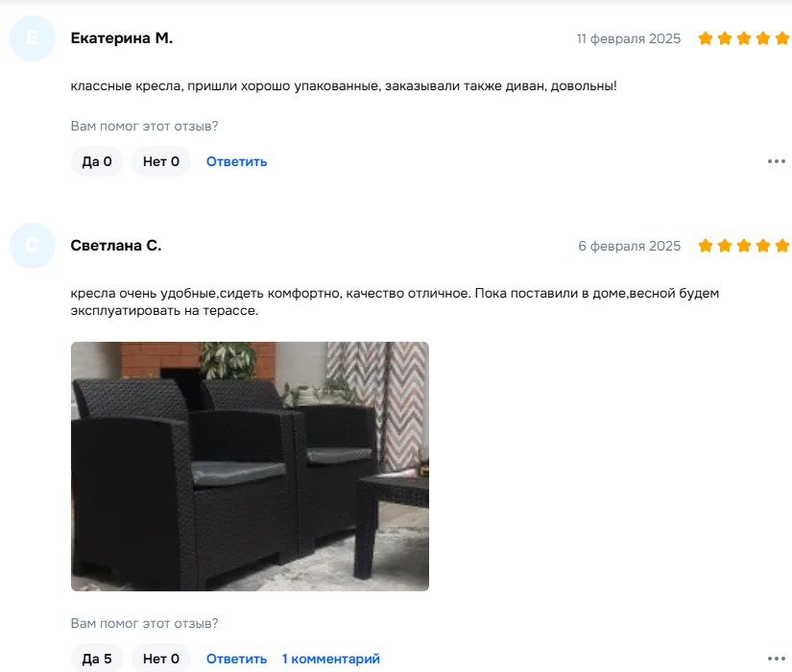Vote Нет on Екатерина's review

pyautogui.click(x=161, y=161)
